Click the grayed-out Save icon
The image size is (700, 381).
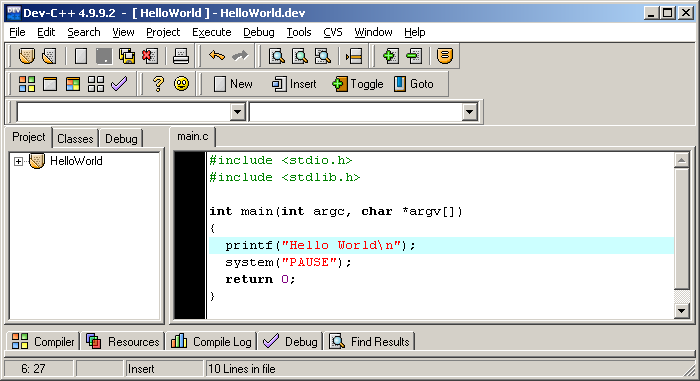pyautogui.click(x=104, y=56)
